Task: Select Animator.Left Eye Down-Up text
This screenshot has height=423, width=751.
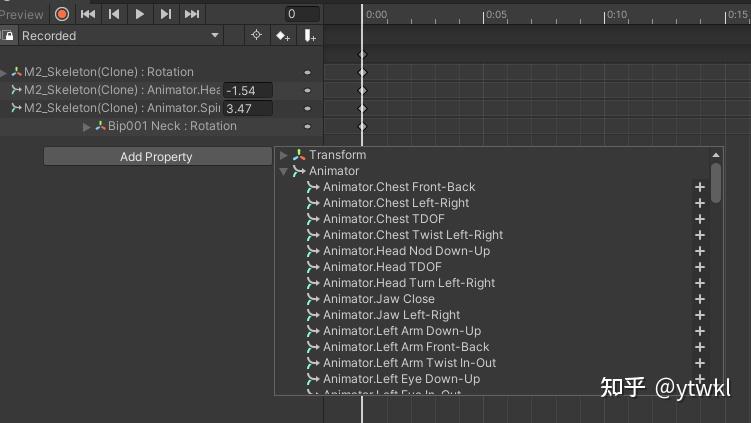Action: point(401,378)
